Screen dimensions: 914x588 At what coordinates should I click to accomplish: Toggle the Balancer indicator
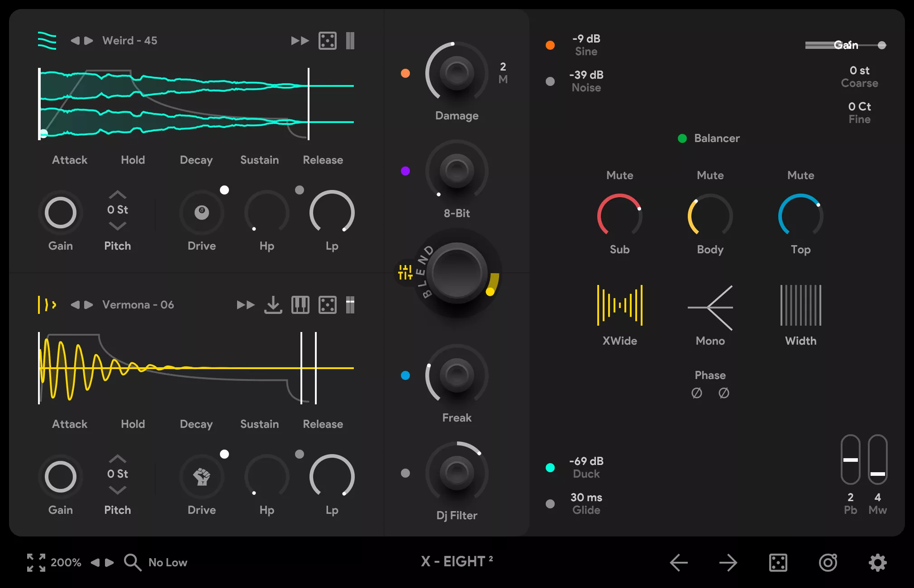tap(682, 138)
